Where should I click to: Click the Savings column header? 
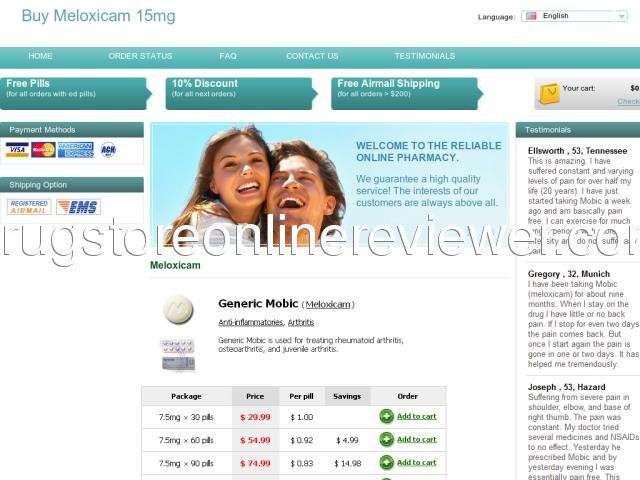tap(347, 396)
